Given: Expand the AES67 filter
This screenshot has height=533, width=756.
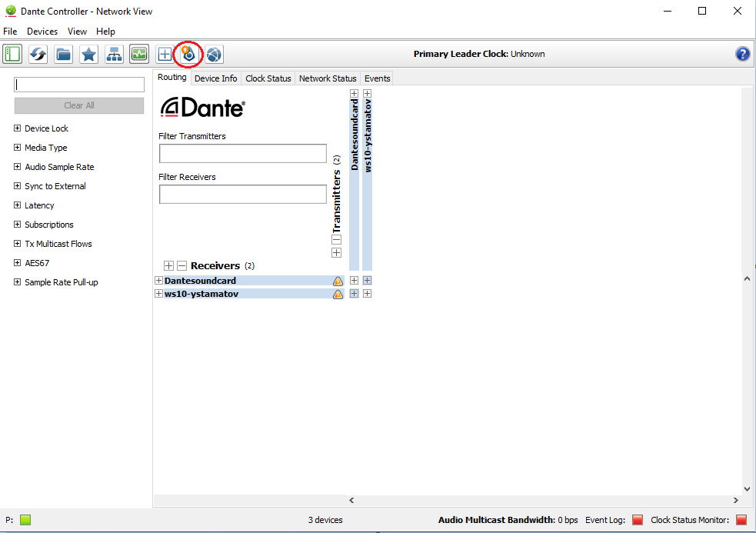Looking at the screenshot, I should point(18,263).
